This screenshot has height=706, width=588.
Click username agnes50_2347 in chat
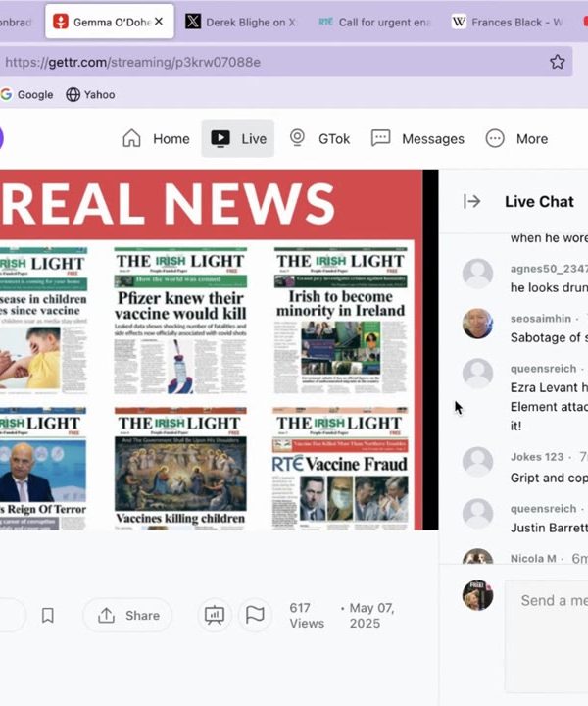pyautogui.click(x=549, y=269)
